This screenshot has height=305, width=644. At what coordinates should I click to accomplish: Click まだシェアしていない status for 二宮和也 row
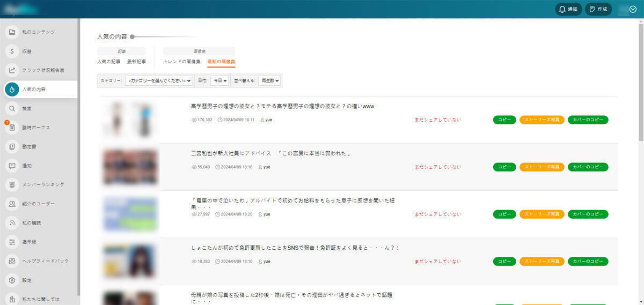click(437, 167)
